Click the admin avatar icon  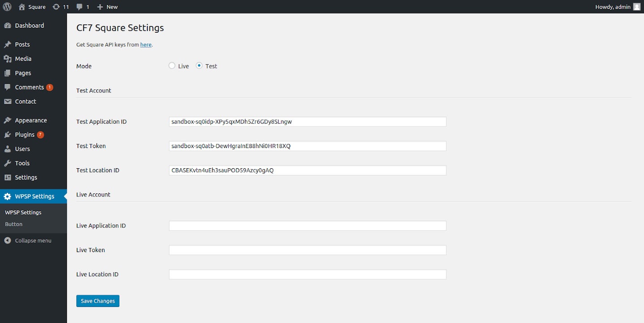point(636,7)
